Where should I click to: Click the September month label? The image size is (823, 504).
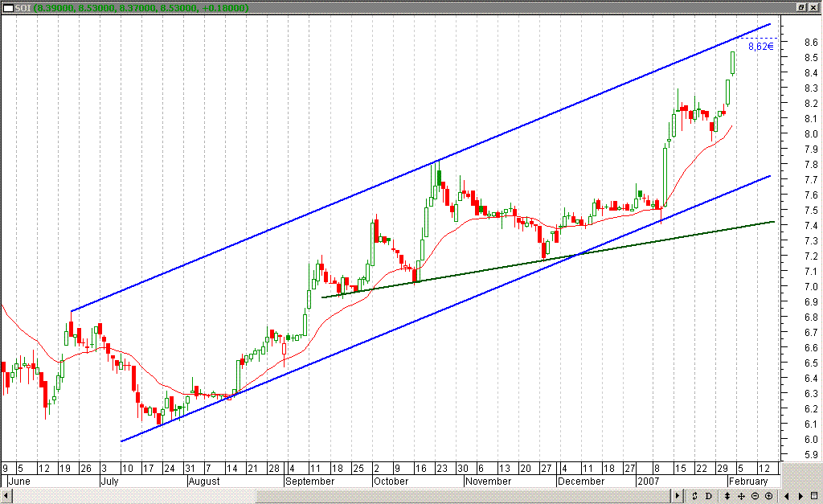[310, 481]
